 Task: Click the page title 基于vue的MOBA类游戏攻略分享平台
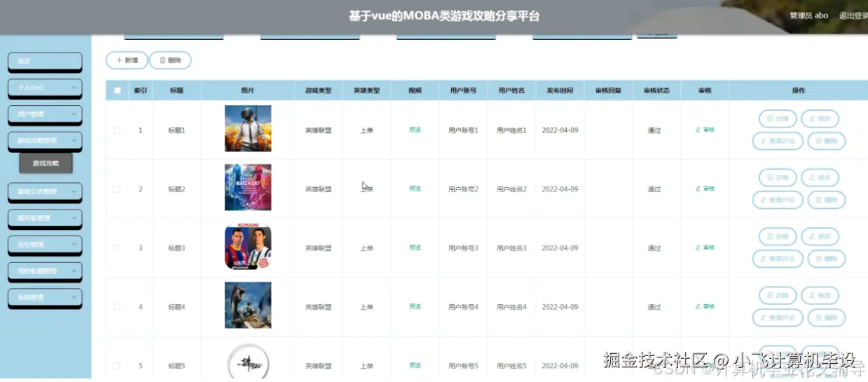[444, 16]
